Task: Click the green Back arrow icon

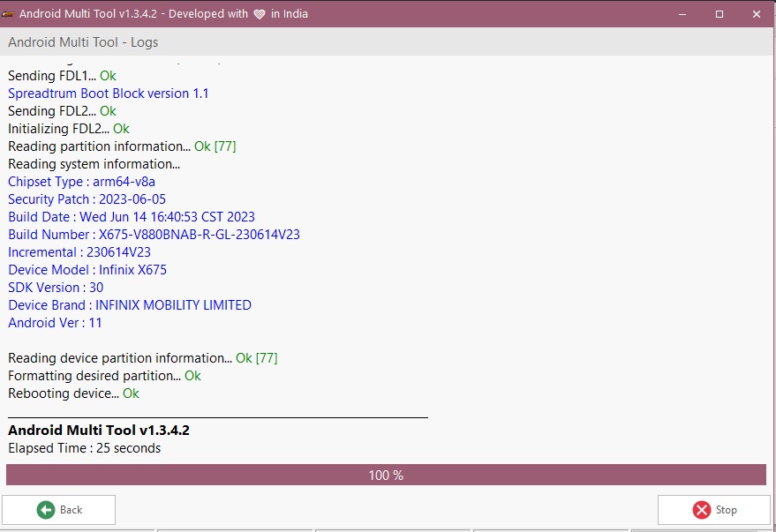Action: (x=46, y=510)
